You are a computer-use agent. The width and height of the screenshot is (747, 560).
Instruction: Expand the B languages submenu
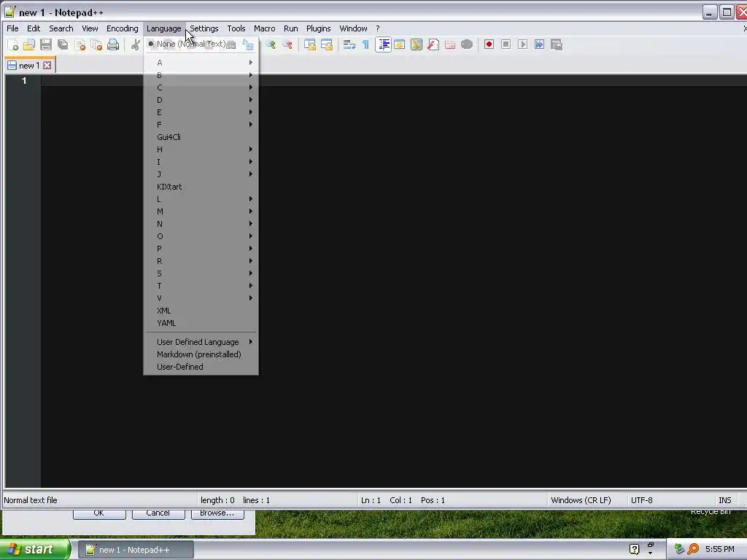point(201,75)
